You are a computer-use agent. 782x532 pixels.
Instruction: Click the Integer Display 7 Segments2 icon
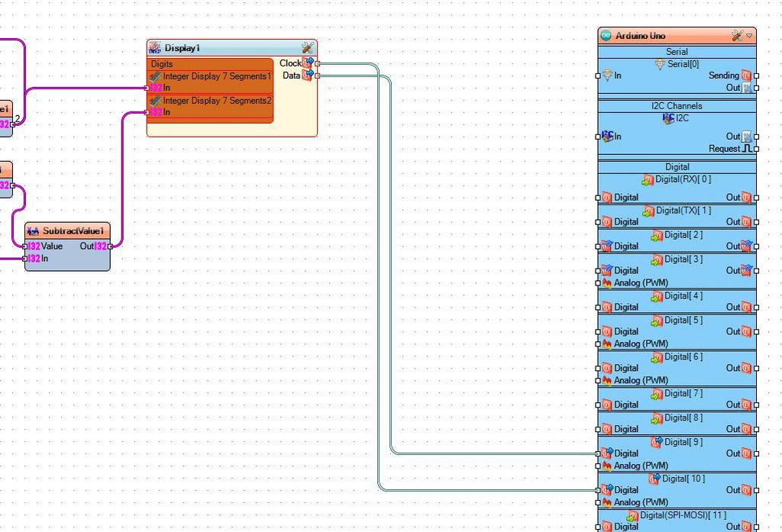coord(156,101)
